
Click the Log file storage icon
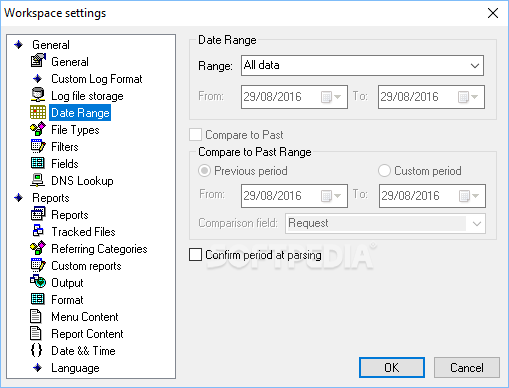[x=38, y=95]
